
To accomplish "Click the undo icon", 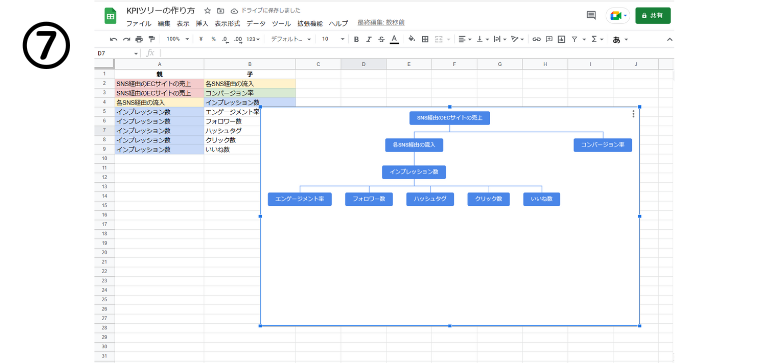I will tap(114, 39).
